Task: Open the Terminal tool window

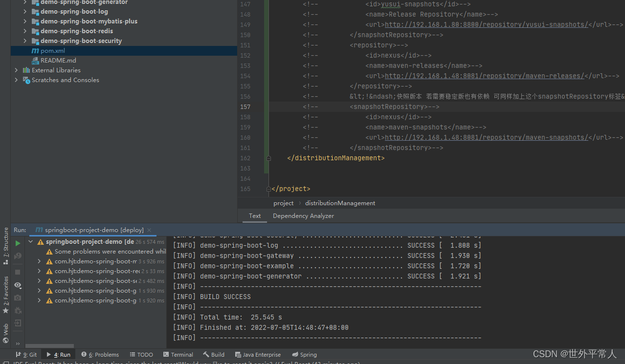Action: click(178, 355)
